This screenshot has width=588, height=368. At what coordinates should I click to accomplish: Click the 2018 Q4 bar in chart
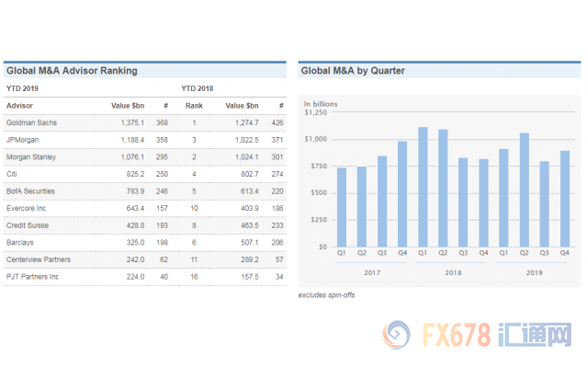pos(483,203)
